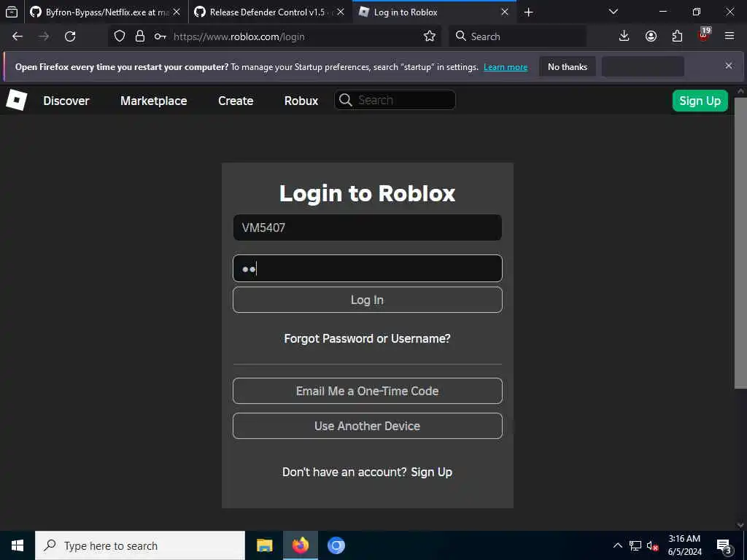Click Firefox icon in taskbar

coord(300,545)
